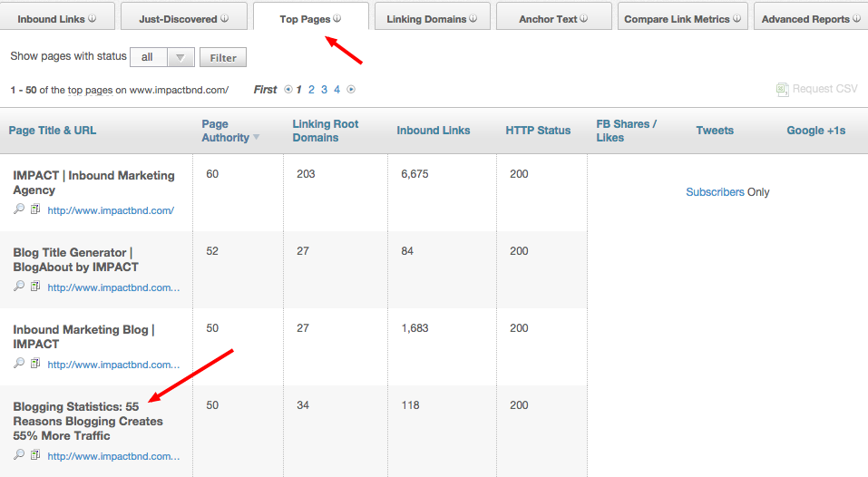
Task: Open info icon beside Advanced Reports tab
Action: tap(856, 18)
